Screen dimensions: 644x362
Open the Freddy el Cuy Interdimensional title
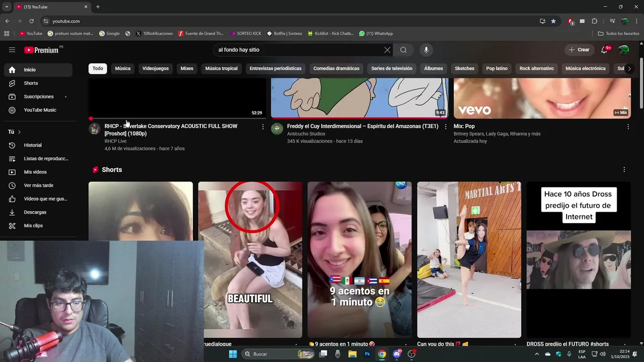tap(362, 126)
